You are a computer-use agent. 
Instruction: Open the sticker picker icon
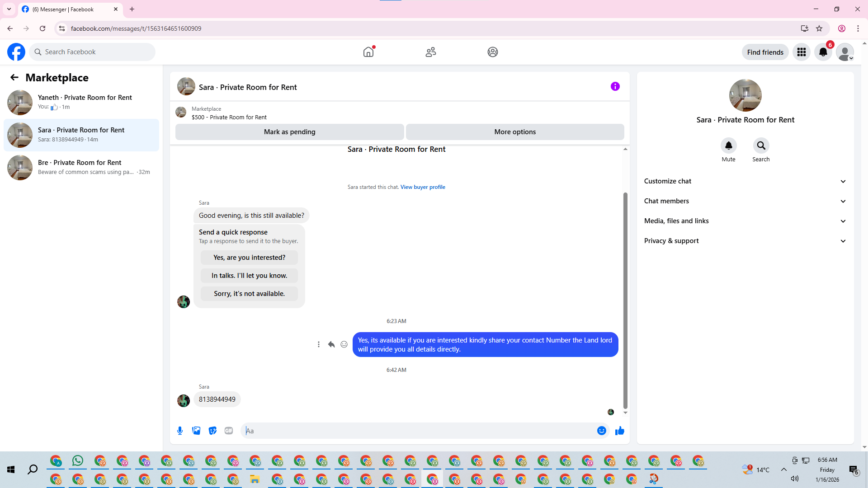pos(212,431)
